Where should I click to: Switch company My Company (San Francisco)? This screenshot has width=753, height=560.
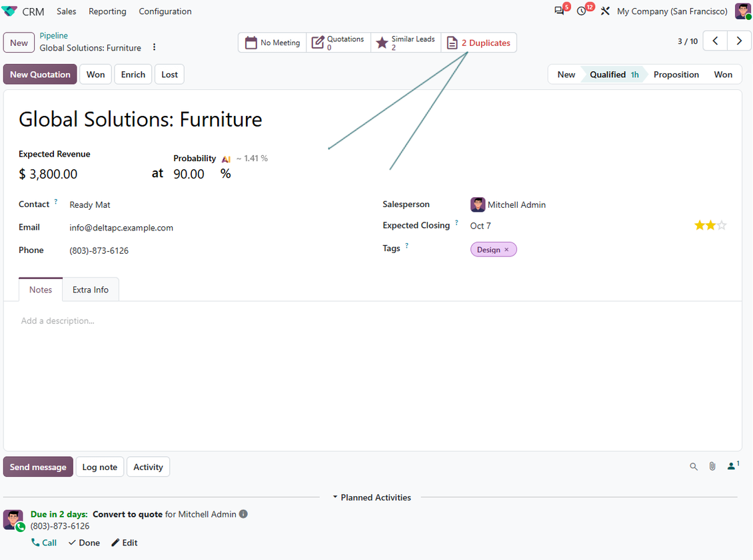tap(672, 11)
